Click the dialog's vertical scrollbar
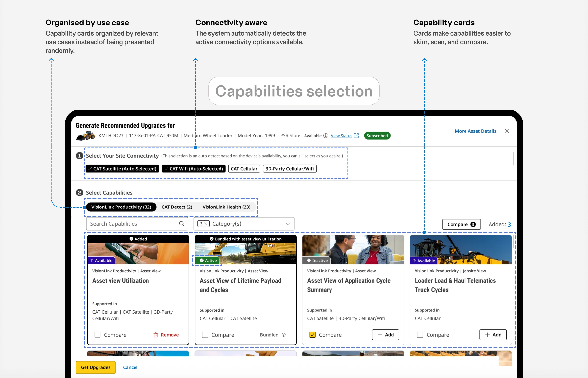 [513, 159]
